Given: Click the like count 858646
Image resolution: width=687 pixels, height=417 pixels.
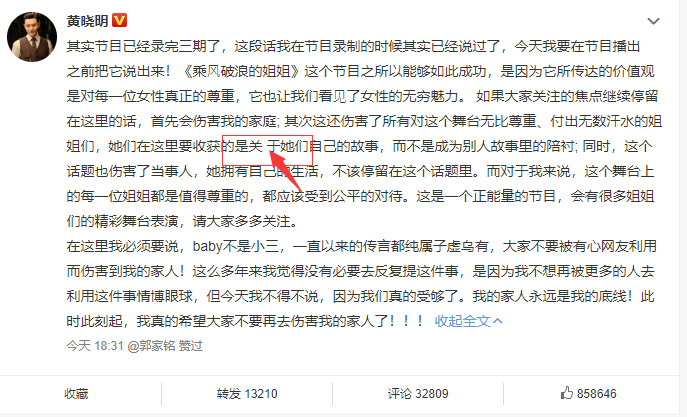Looking at the screenshot, I should [596, 394].
